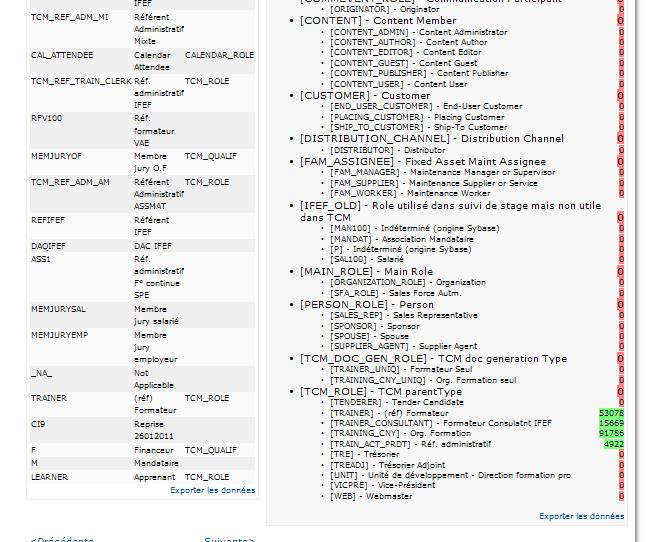664x542 pixels.
Task: Click the green 15669 count value
Action: point(611,423)
